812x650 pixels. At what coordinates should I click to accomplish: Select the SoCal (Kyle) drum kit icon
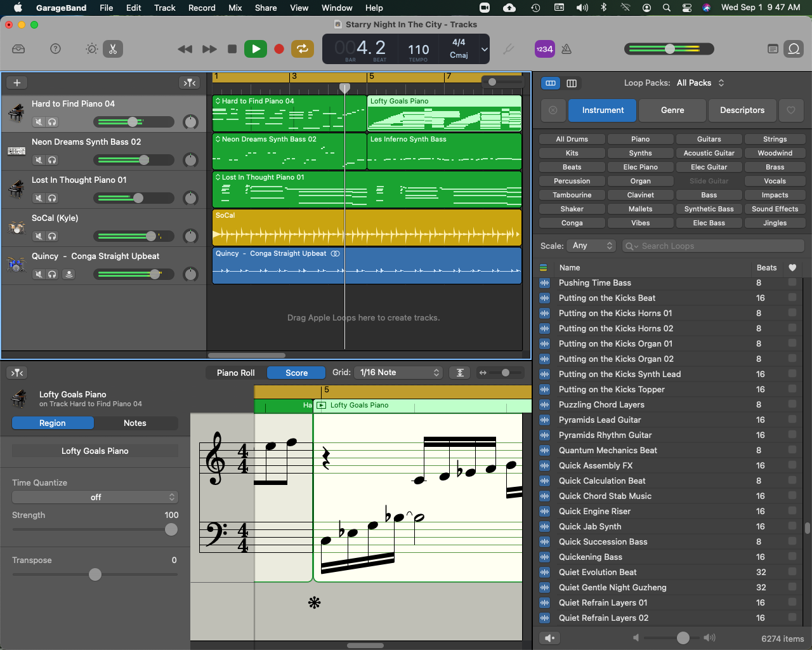coord(16,227)
